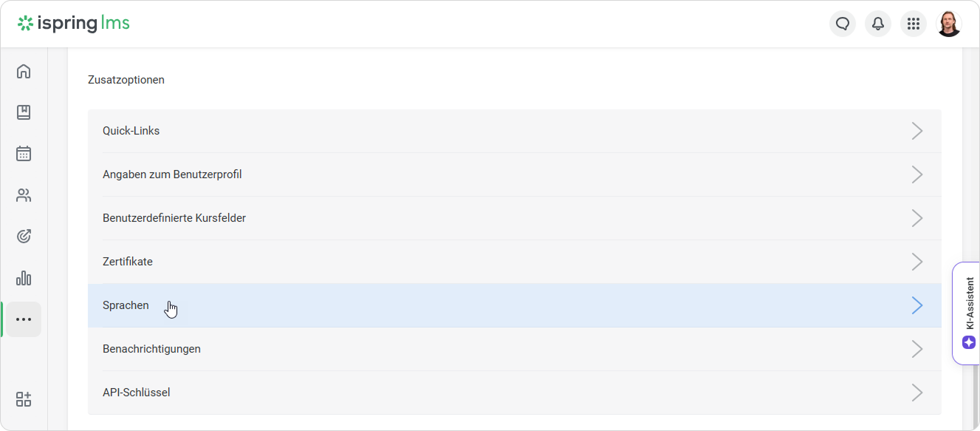Expand the Zertifikate chevron arrow
This screenshot has width=980, height=431.
coord(917,262)
